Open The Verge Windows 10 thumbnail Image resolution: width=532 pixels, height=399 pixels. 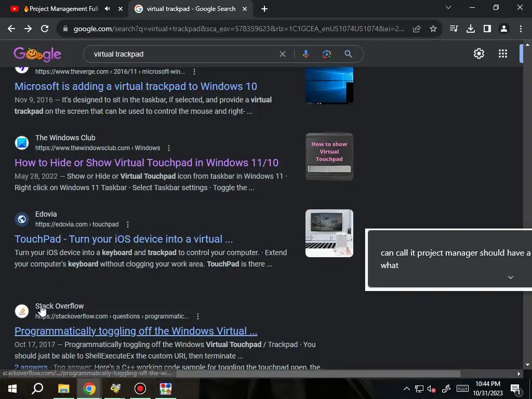pyautogui.click(x=329, y=85)
